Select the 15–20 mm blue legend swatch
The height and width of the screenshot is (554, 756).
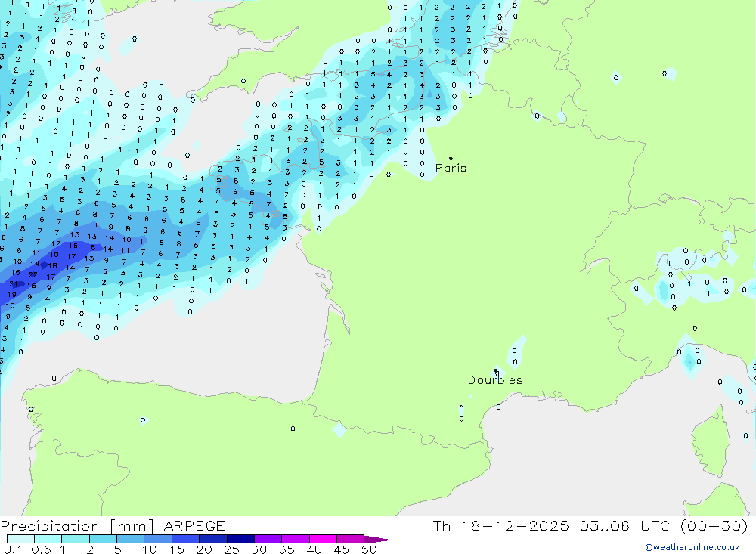pos(185,539)
